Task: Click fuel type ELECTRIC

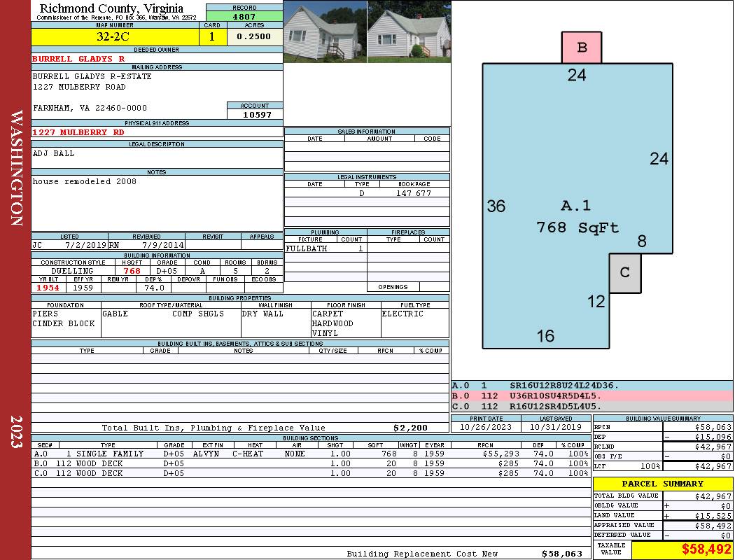Action: [402, 314]
